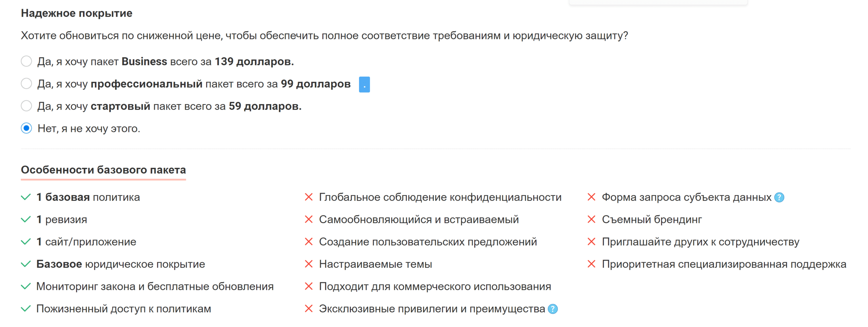Screen dimensions: 868x327
Task: Click red X beside Глобальное соблюдение конфиденциальности
Action: 309,197
